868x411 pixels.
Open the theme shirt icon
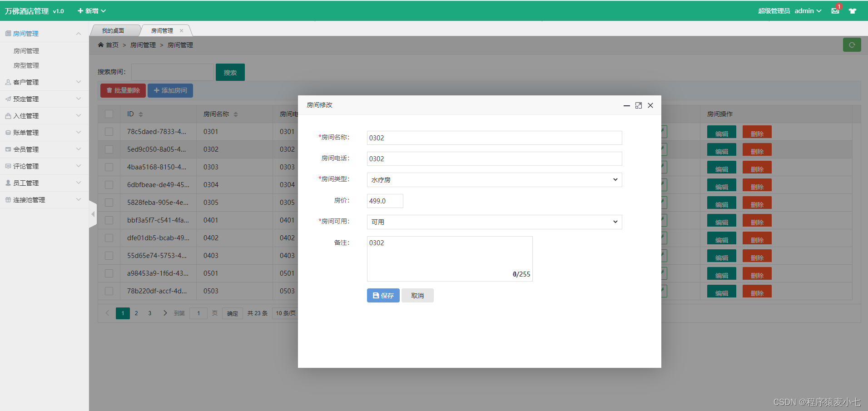point(853,11)
